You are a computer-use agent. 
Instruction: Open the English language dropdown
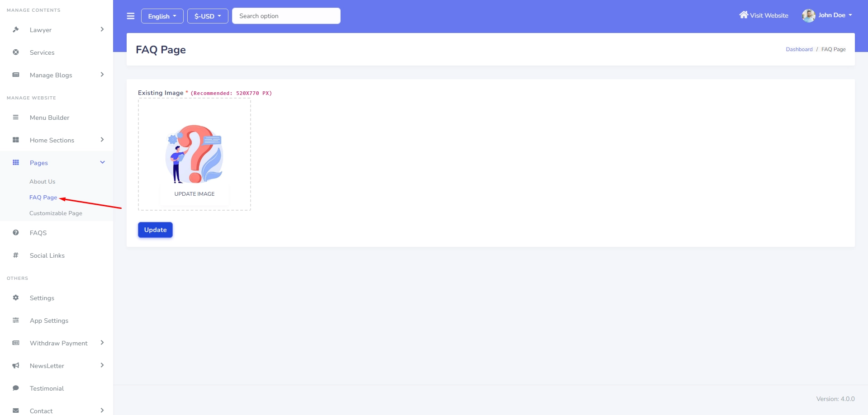[x=162, y=16]
